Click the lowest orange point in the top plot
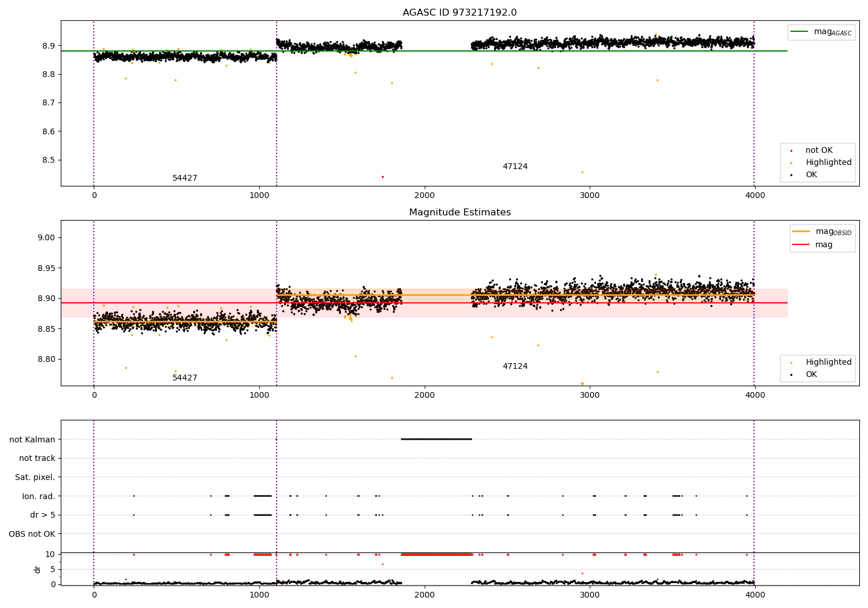The image size is (868, 608). click(x=582, y=172)
